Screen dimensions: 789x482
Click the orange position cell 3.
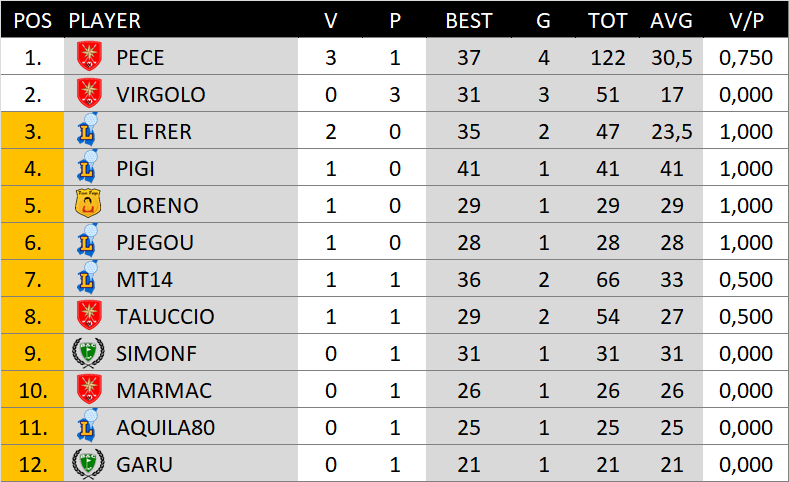tap(32, 131)
